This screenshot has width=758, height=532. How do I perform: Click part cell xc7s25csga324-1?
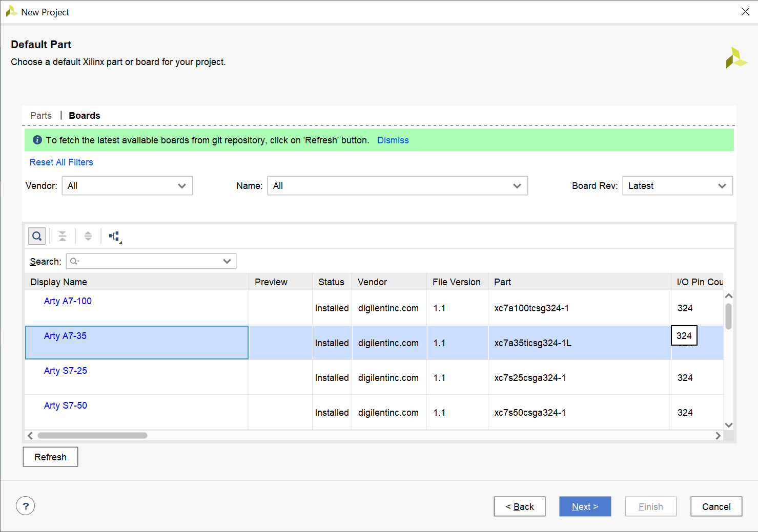pyautogui.click(x=530, y=378)
